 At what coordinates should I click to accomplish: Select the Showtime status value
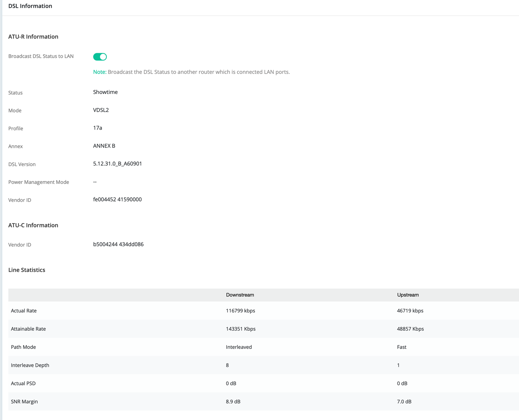pyautogui.click(x=105, y=92)
